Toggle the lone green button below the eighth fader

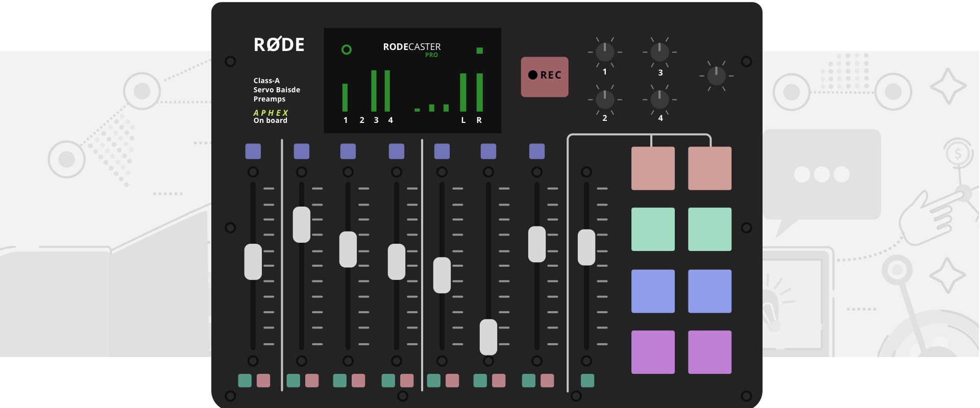[x=587, y=380]
